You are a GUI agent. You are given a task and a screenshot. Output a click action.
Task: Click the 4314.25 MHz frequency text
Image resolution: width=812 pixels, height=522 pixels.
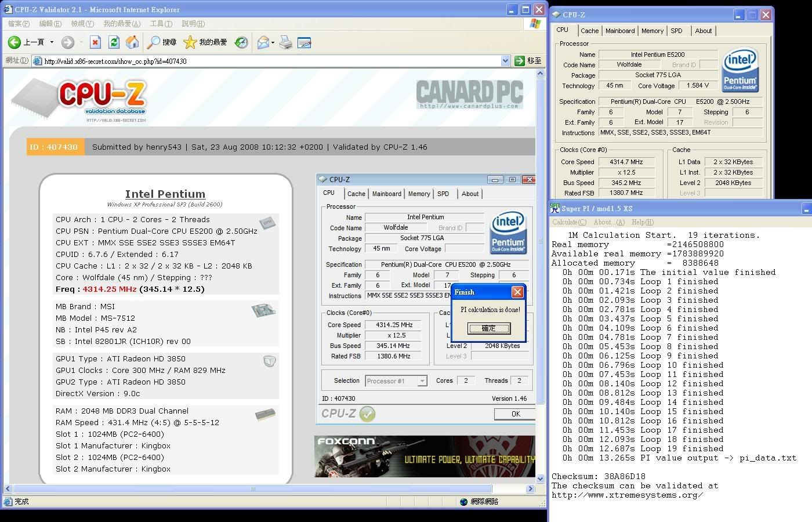[x=110, y=289]
